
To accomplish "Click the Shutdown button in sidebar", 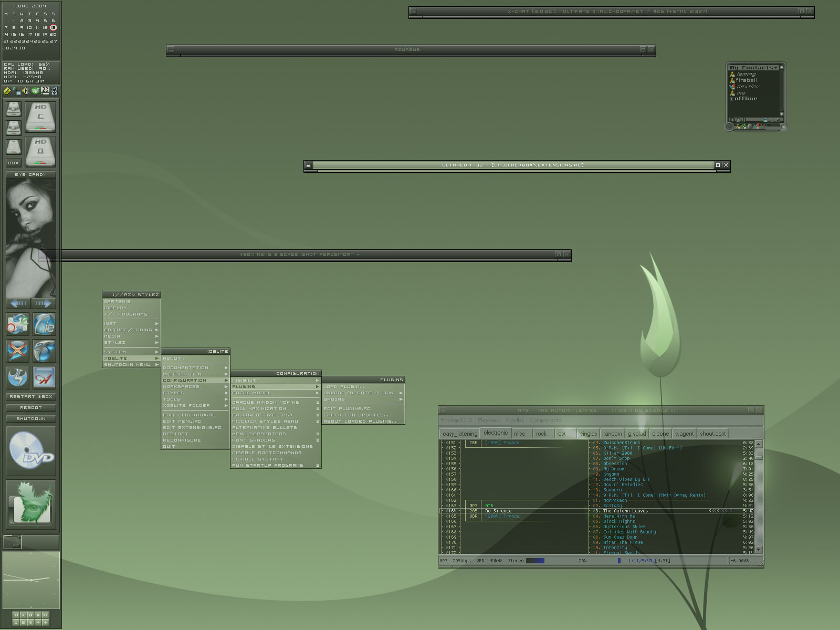I will coord(31,418).
